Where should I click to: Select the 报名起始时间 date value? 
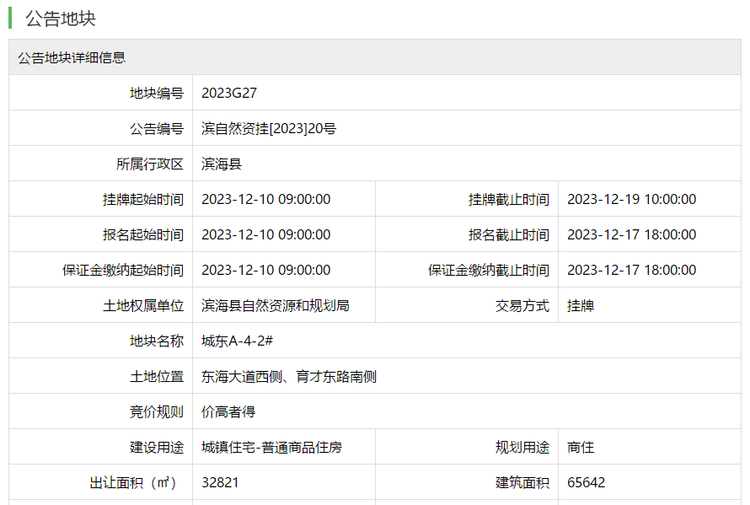pyautogui.click(x=266, y=235)
